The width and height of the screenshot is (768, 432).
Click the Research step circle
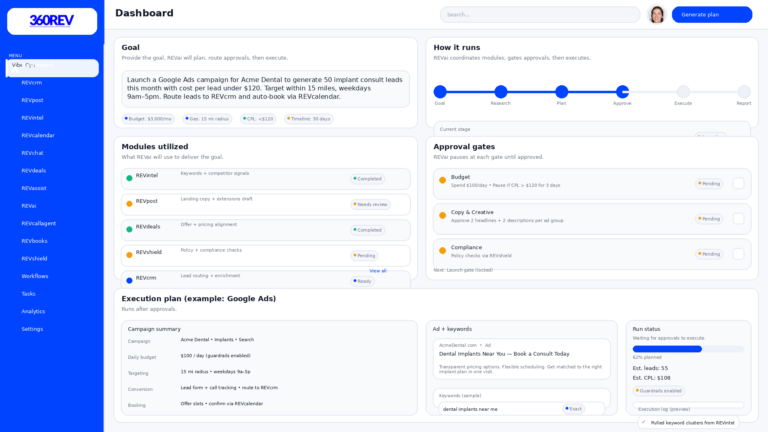tap(501, 92)
